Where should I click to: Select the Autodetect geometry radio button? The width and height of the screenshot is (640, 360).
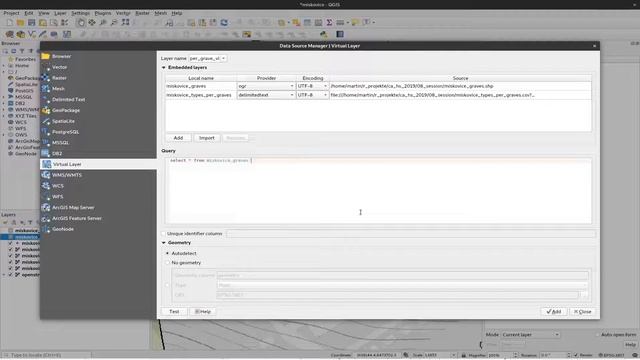[x=167, y=253]
